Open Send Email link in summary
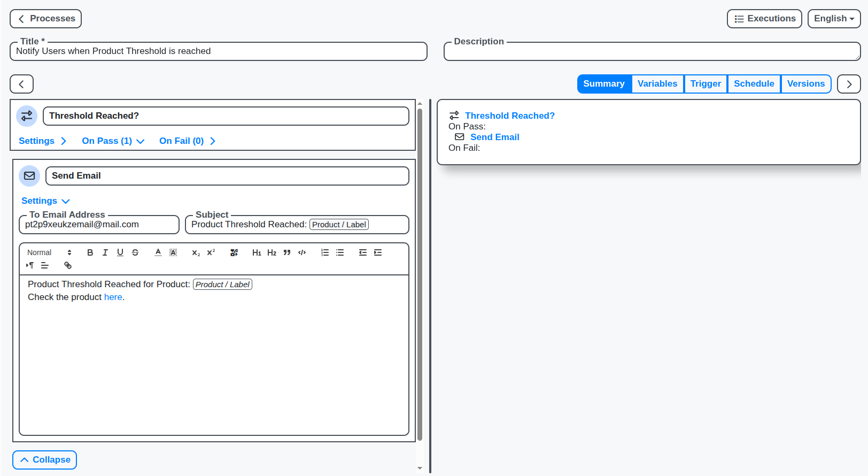The width and height of the screenshot is (868, 476). [495, 137]
